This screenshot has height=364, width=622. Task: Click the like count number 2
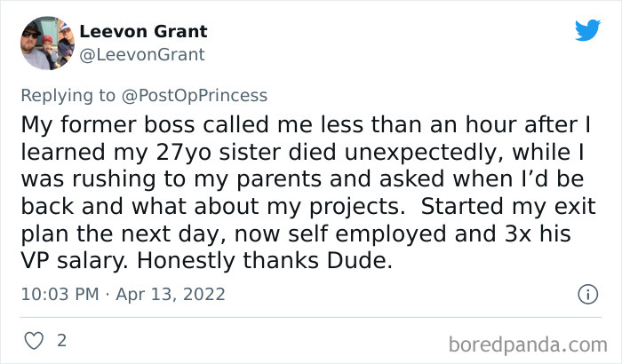pos(61,340)
